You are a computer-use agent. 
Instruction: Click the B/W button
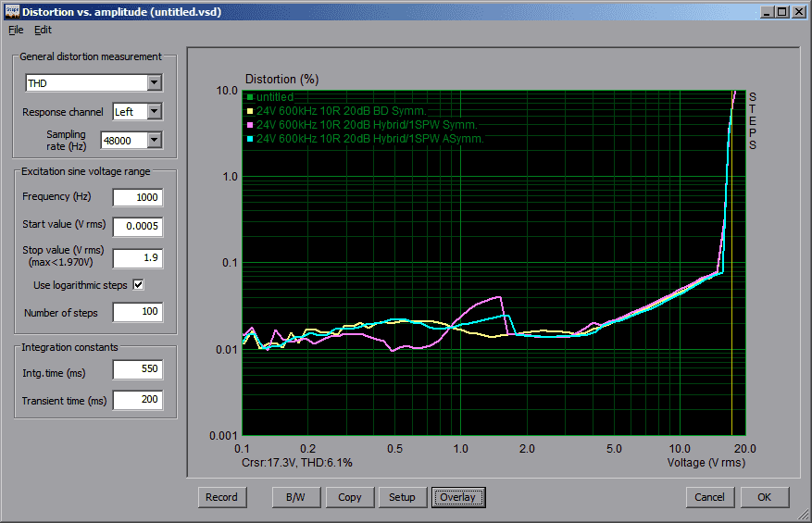[x=295, y=497]
